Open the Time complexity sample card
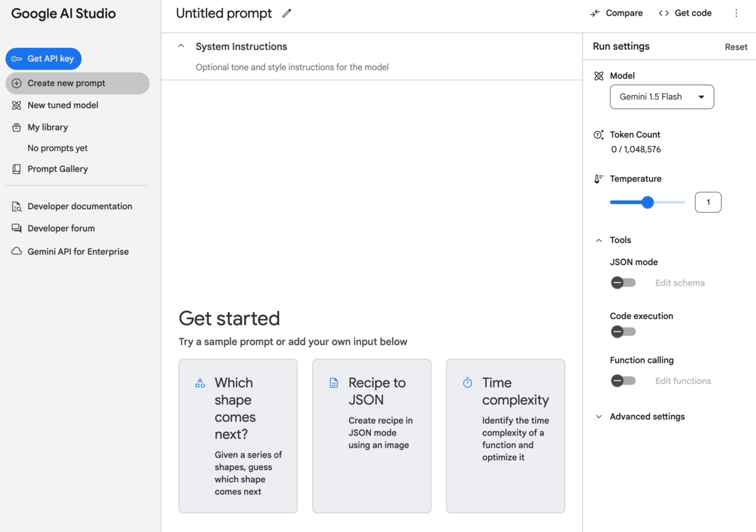 click(505, 436)
